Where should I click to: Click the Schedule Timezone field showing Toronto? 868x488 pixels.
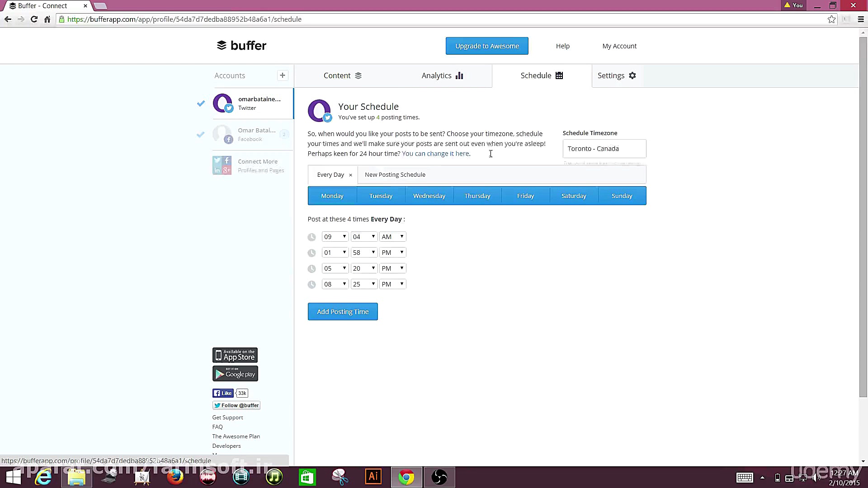click(x=604, y=149)
